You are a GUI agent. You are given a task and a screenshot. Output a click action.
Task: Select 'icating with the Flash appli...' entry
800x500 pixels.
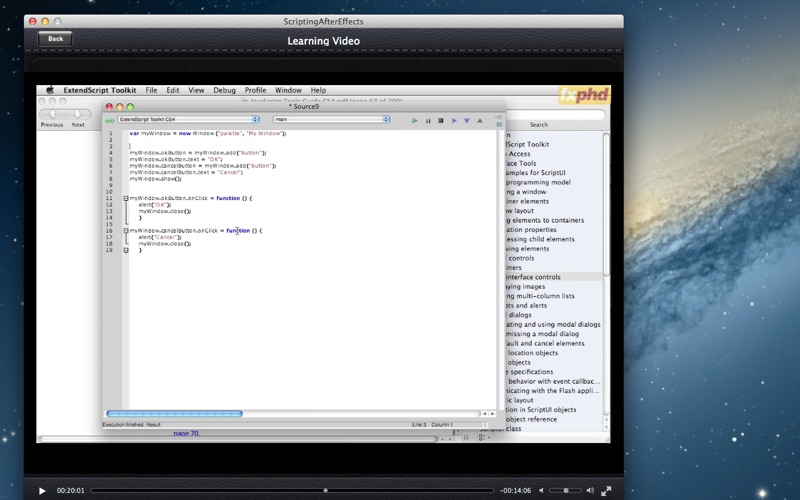tap(553, 390)
